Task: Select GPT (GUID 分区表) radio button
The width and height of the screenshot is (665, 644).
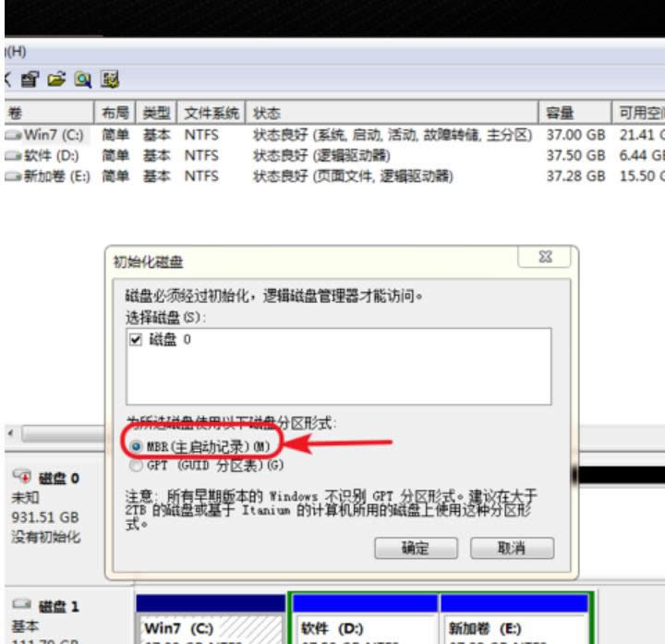Action: (x=137, y=465)
